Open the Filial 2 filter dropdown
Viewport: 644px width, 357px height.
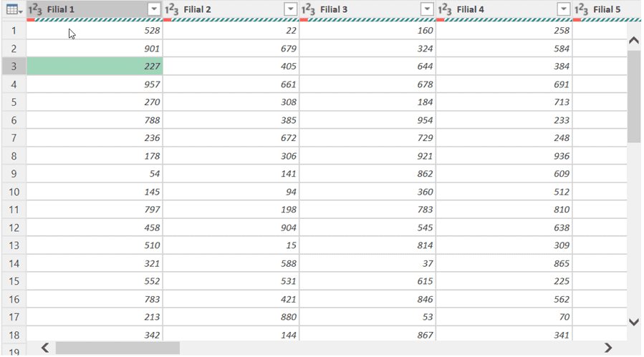pos(290,9)
